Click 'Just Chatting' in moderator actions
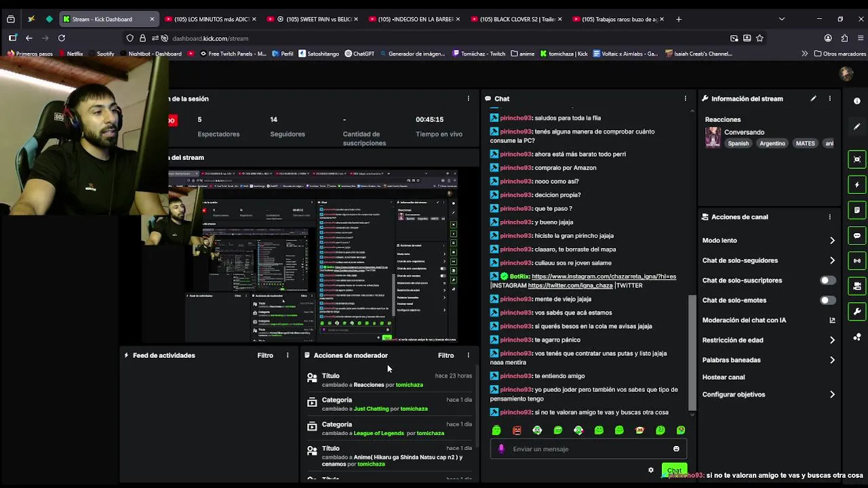The width and height of the screenshot is (868, 488). click(371, 409)
